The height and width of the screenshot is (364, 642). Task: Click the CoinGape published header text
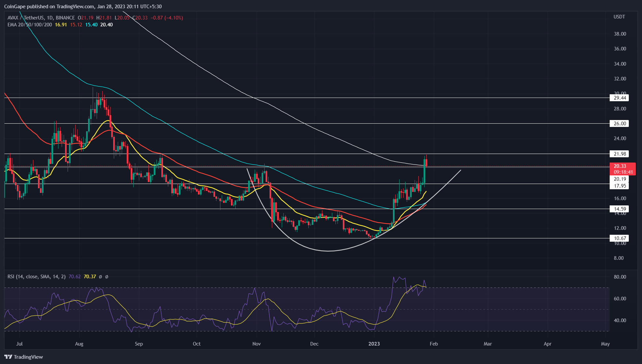(x=83, y=6)
